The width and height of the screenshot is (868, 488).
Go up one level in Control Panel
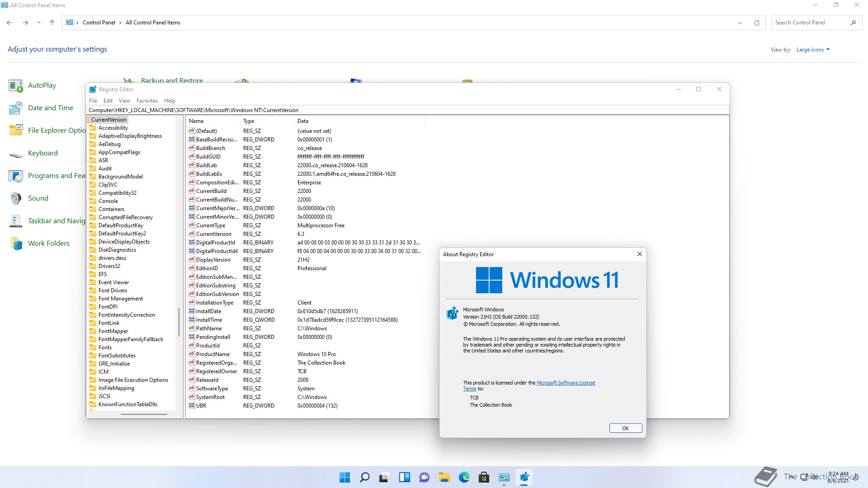(x=52, y=23)
